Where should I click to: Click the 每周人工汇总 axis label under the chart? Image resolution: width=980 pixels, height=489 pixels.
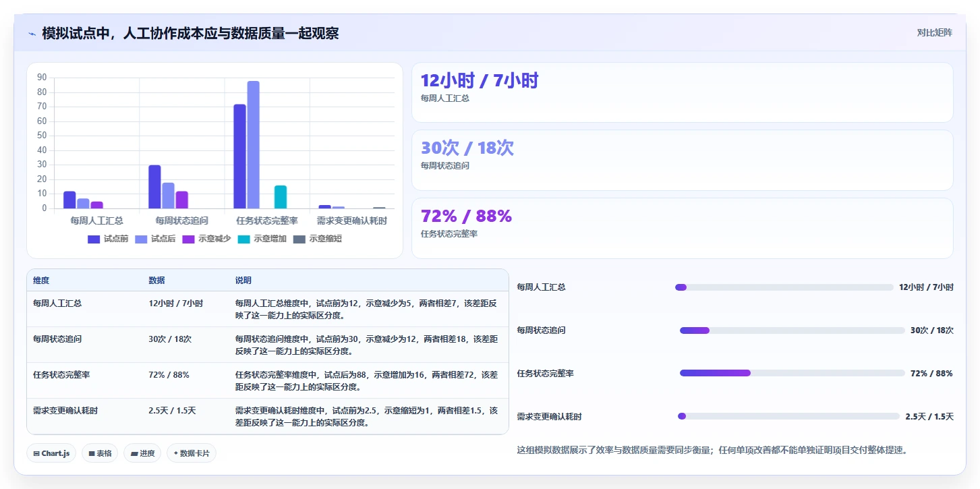97,221
